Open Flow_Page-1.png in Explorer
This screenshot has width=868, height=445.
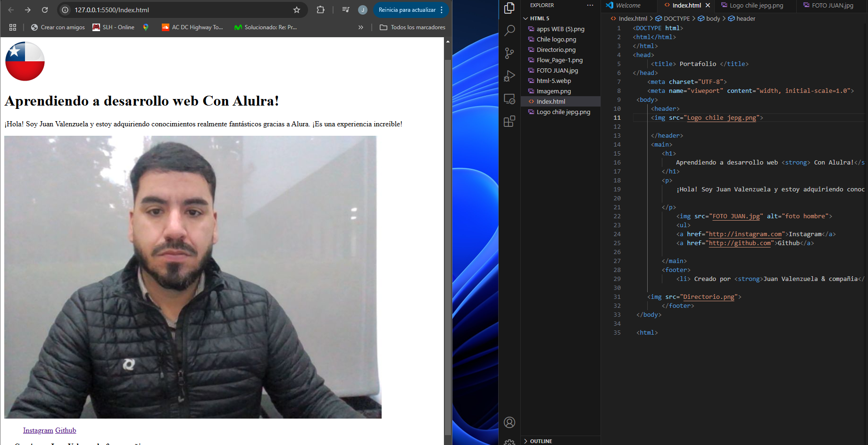pyautogui.click(x=559, y=60)
